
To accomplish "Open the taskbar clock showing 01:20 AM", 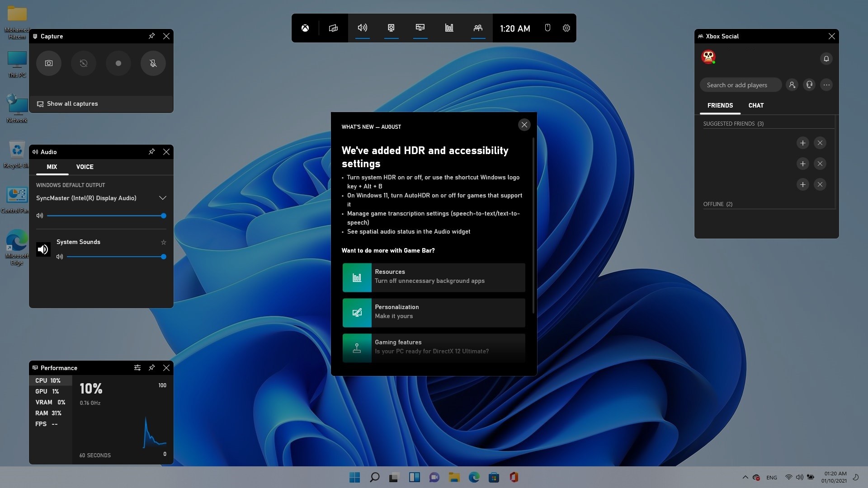I will [x=834, y=477].
